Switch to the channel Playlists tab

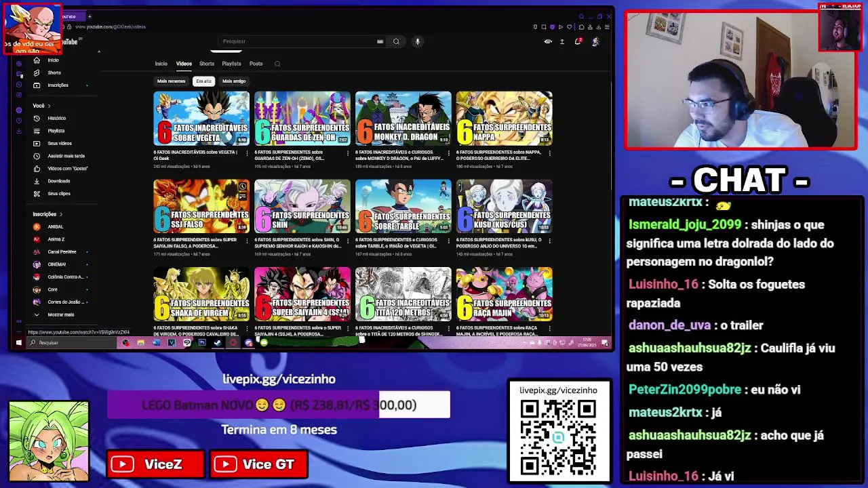231,64
